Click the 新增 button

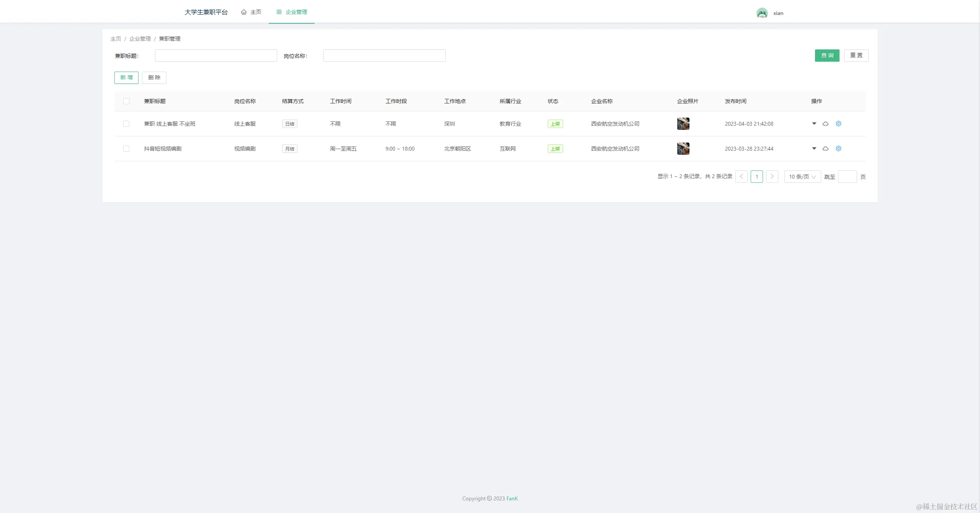click(x=126, y=78)
